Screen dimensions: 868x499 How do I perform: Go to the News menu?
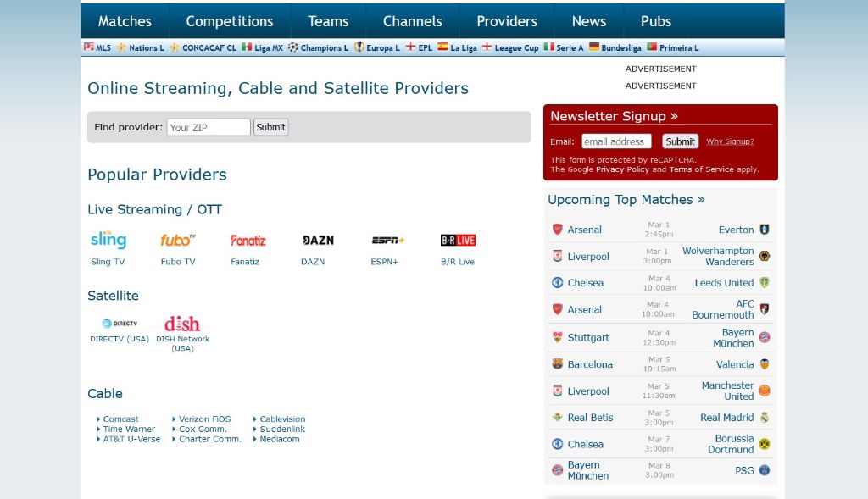(589, 21)
